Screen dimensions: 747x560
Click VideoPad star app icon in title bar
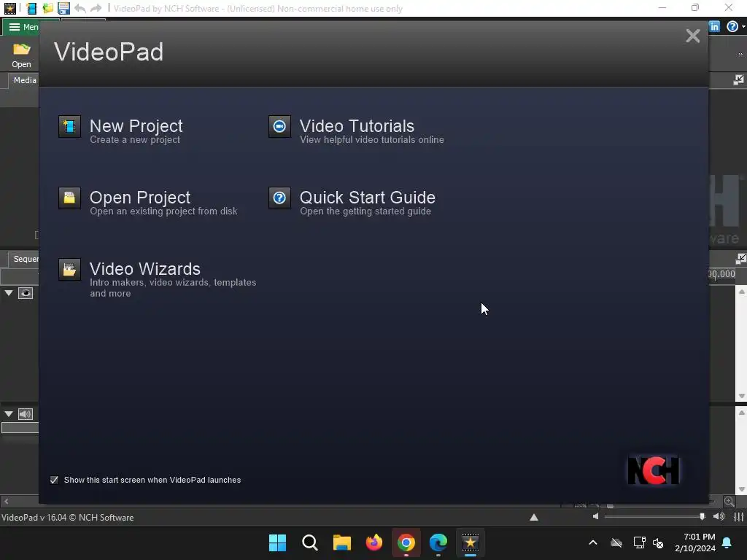point(9,8)
